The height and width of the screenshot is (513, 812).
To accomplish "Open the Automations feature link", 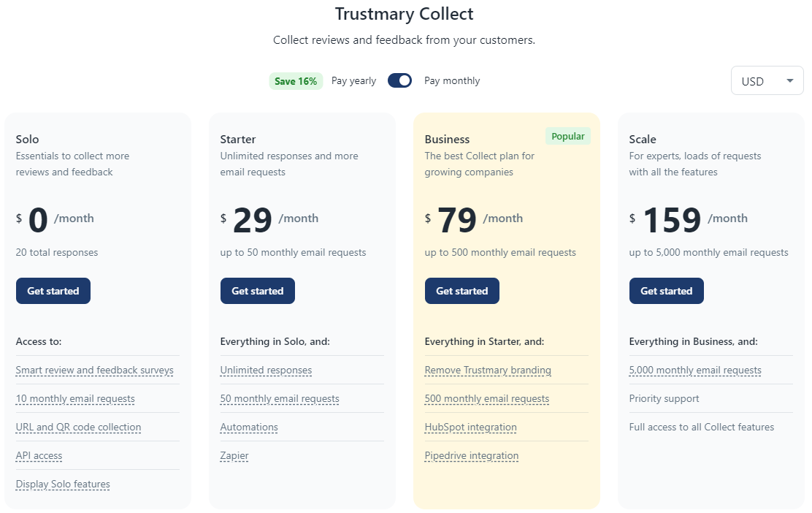I will pos(249,427).
